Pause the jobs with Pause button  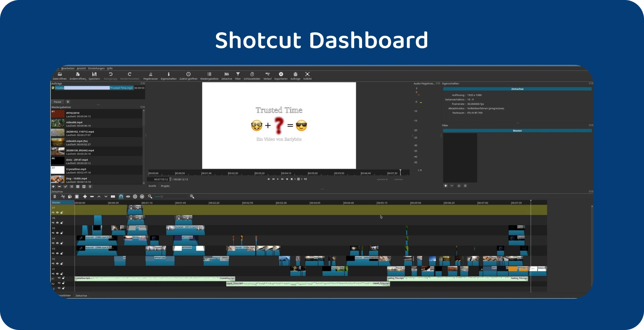tap(57, 102)
